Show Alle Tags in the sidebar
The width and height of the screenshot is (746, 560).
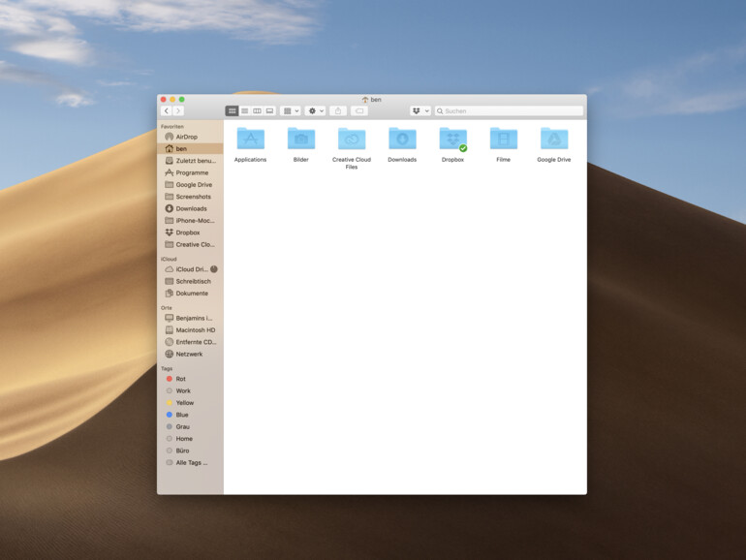[190, 462]
